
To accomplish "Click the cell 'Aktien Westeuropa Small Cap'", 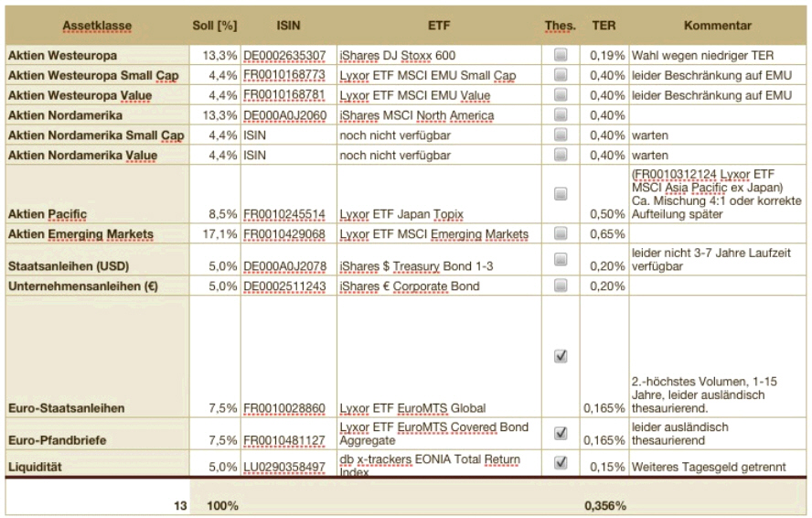I will (97, 76).
